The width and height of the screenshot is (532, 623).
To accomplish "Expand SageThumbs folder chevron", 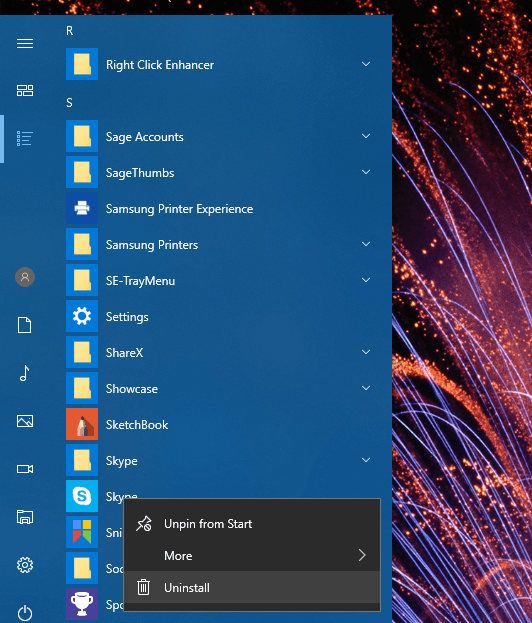I will [x=366, y=172].
